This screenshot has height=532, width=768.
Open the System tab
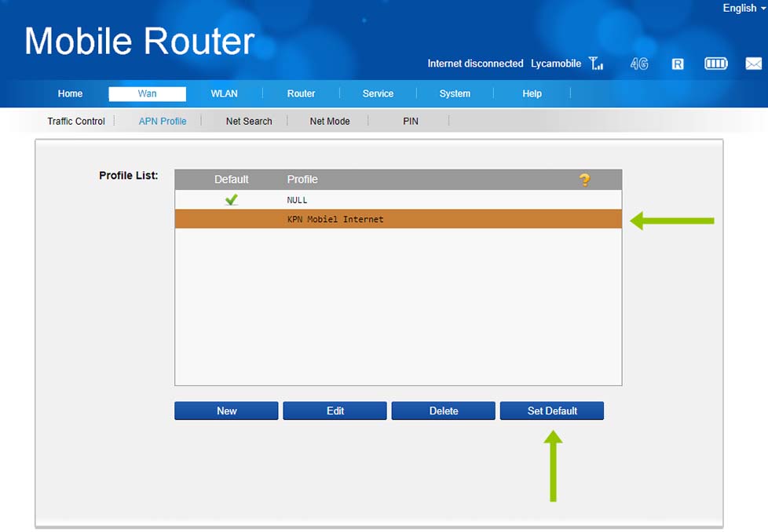click(455, 93)
